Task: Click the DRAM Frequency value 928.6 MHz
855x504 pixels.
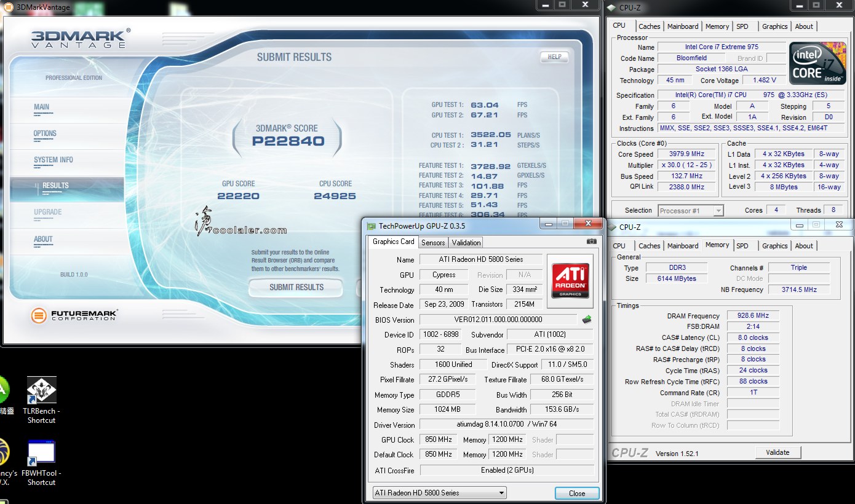Action: click(753, 316)
